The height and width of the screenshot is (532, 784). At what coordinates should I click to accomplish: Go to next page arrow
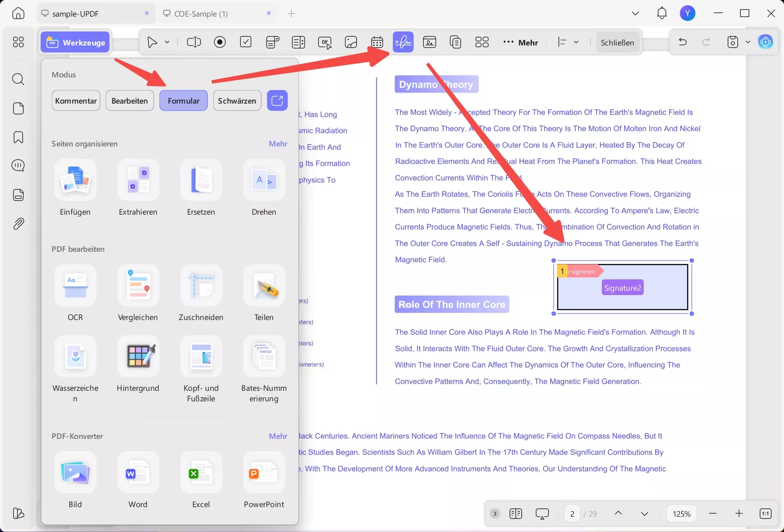(645, 514)
